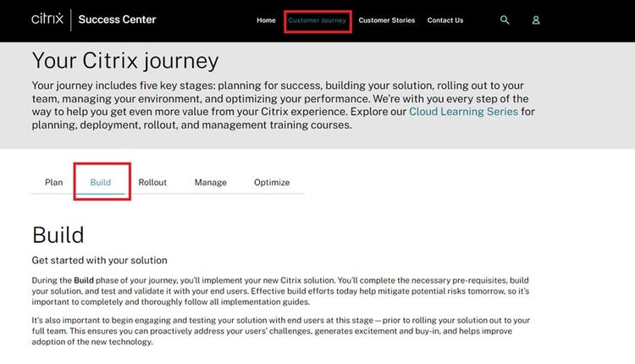Follow the Cloud Learning Series link
This screenshot has width=635, height=364.
[463, 112]
